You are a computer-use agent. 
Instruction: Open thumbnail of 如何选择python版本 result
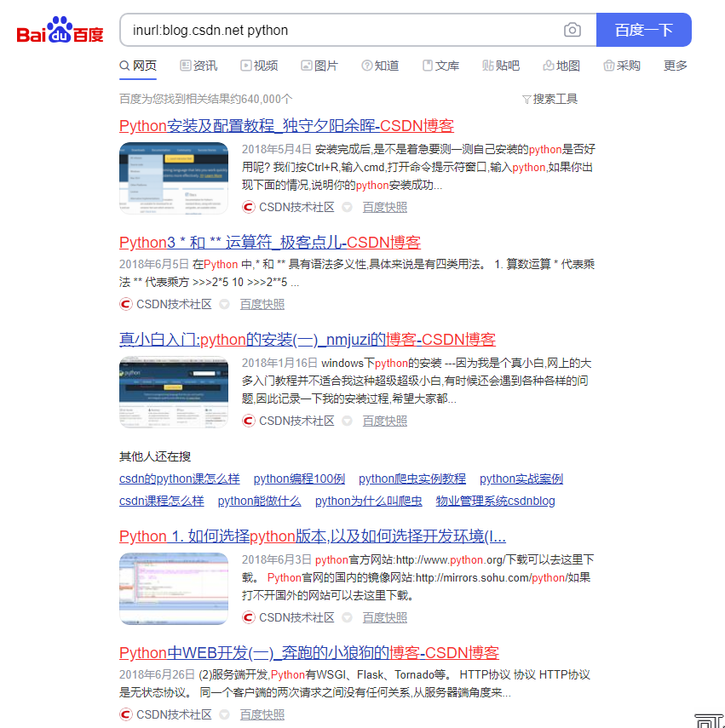pyautogui.click(x=174, y=588)
